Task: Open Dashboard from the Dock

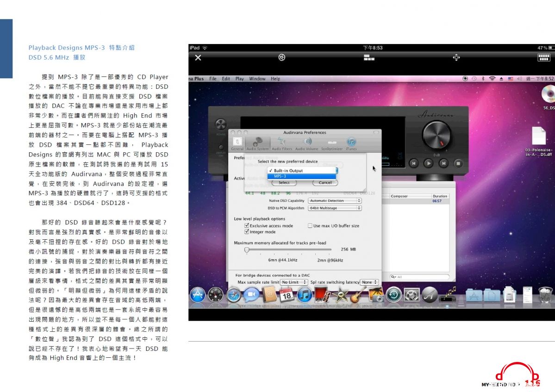Action: coord(216,295)
